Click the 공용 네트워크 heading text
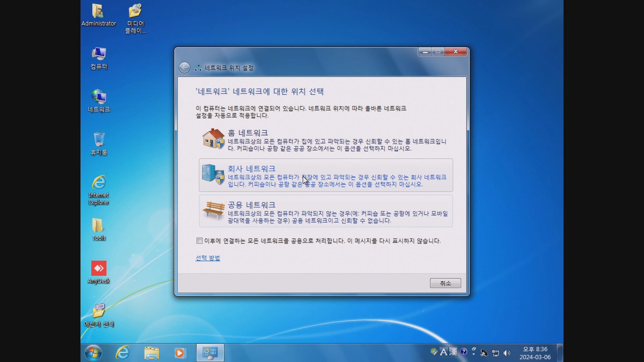This screenshot has height=362, width=644. (x=252, y=205)
